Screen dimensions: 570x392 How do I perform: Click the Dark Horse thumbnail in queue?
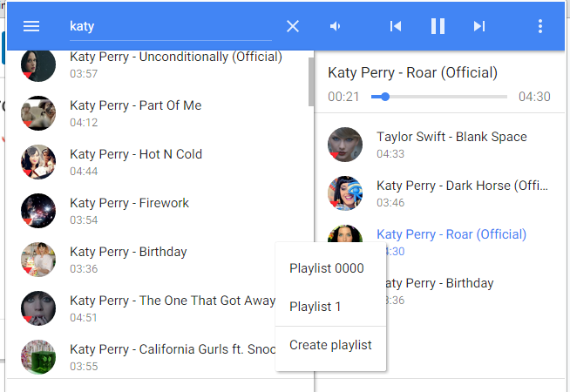tap(345, 193)
